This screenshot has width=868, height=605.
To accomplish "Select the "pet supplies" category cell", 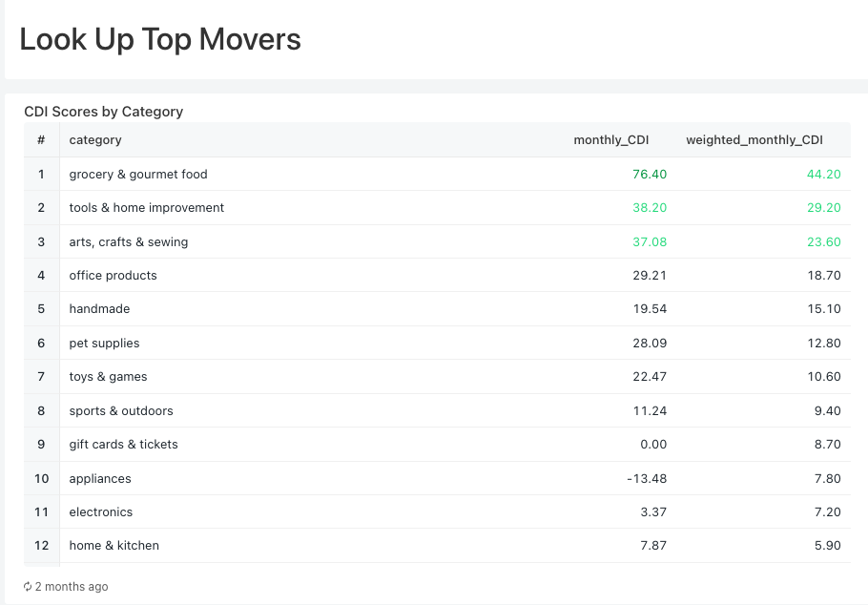I will click(x=104, y=344).
